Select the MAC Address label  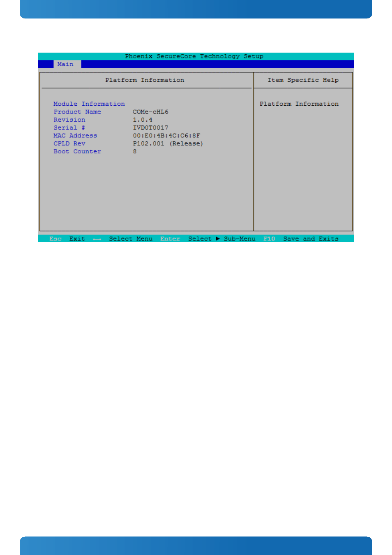pyautogui.click(x=75, y=136)
